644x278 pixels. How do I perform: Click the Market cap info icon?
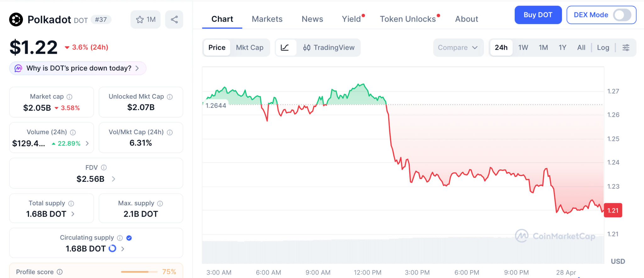pyautogui.click(x=69, y=97)
